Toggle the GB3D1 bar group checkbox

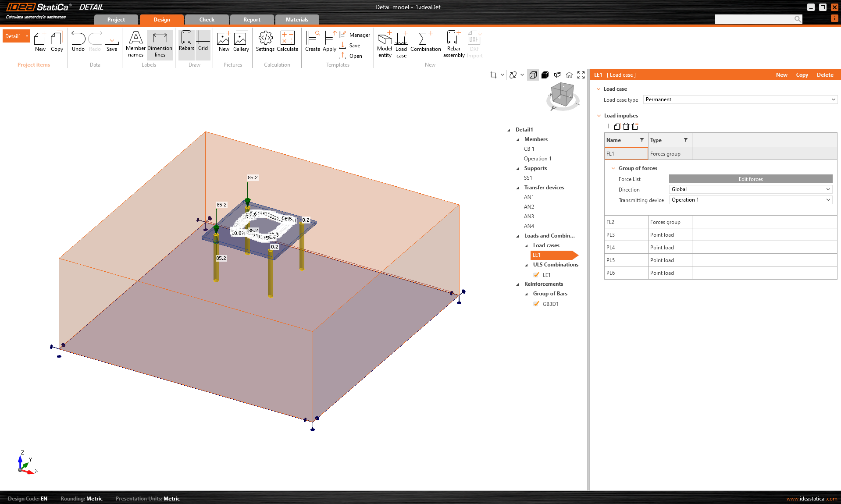click(x=536, y=304)
